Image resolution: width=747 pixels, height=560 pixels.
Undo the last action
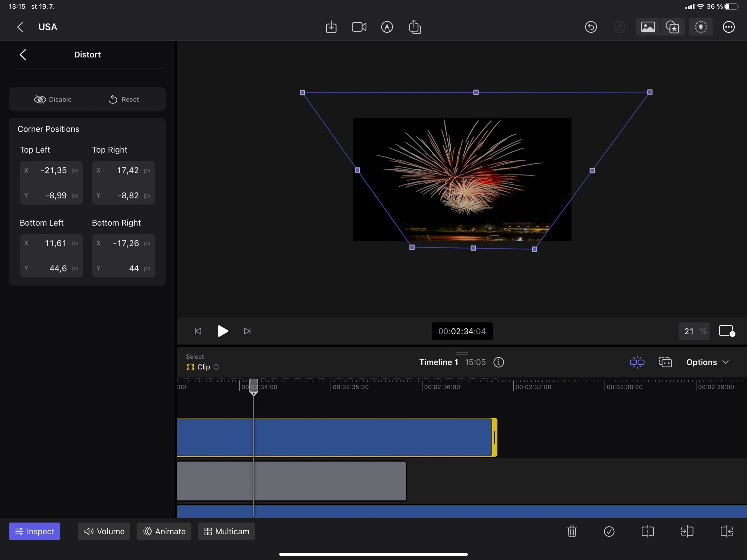point(591,27)
